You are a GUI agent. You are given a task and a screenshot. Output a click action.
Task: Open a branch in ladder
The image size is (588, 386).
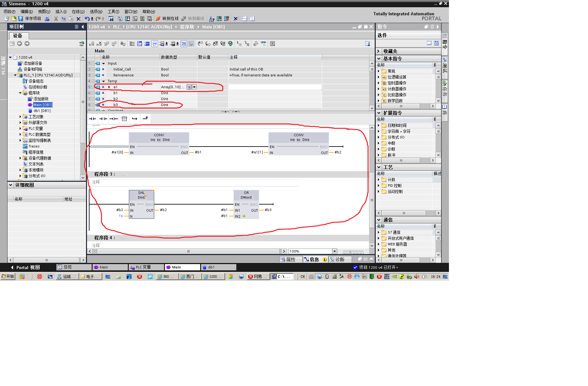135,119
